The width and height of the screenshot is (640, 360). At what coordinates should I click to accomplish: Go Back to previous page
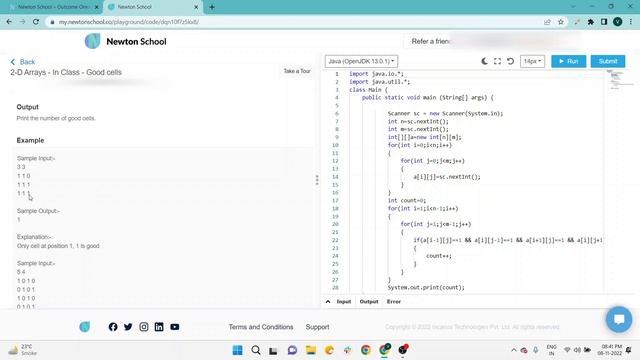(23, 62)
